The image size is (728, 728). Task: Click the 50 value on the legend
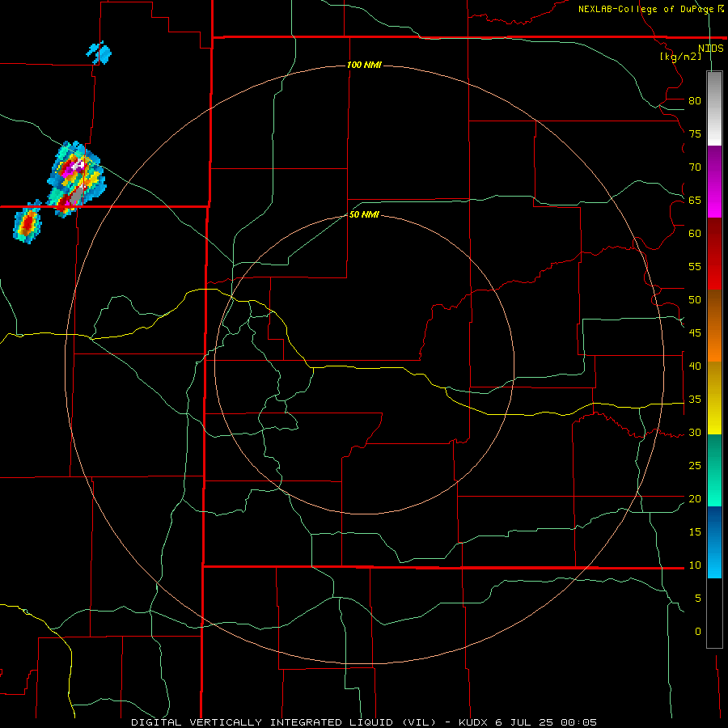tap(695, 300)
